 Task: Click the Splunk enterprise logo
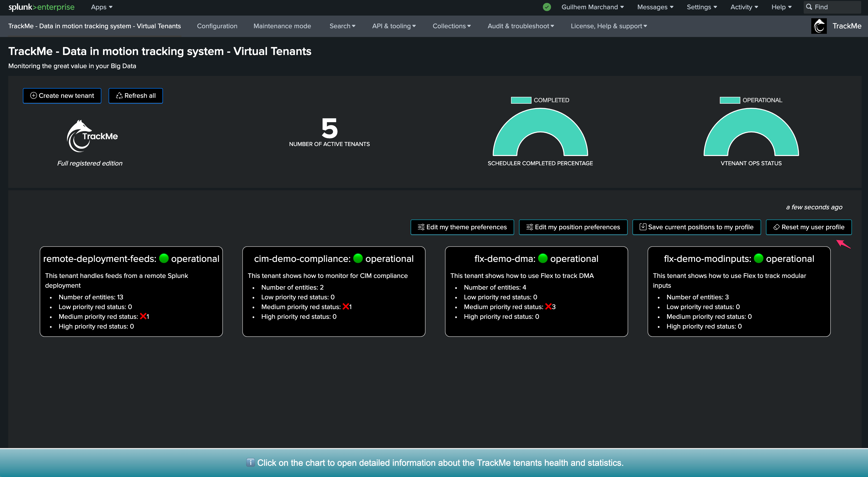[x=41, y=7]
